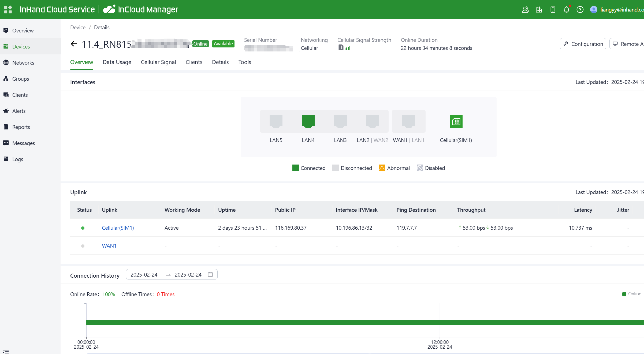The height and width of the screenshot is (354, 644).
Task: Open the app grid launcher icon
Action: [8, 9]
